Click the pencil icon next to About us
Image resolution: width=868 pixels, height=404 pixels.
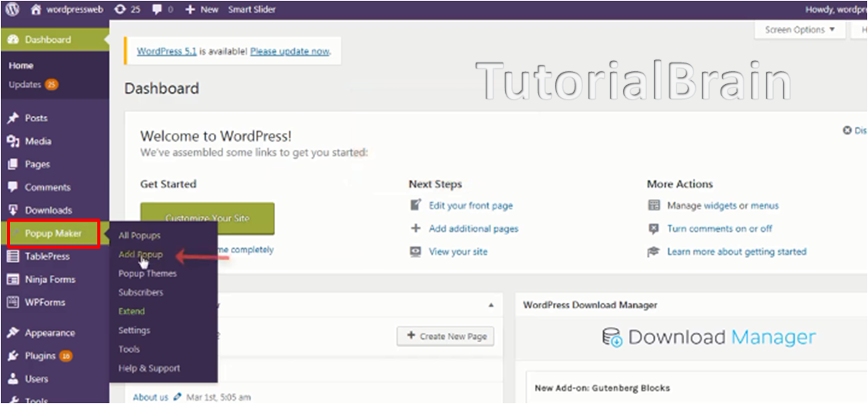click(177, 397)
